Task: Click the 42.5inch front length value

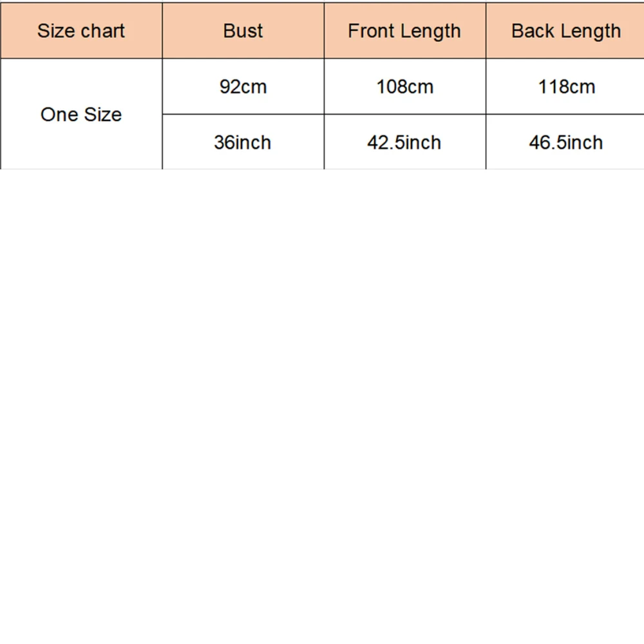Action: point(404,142)
